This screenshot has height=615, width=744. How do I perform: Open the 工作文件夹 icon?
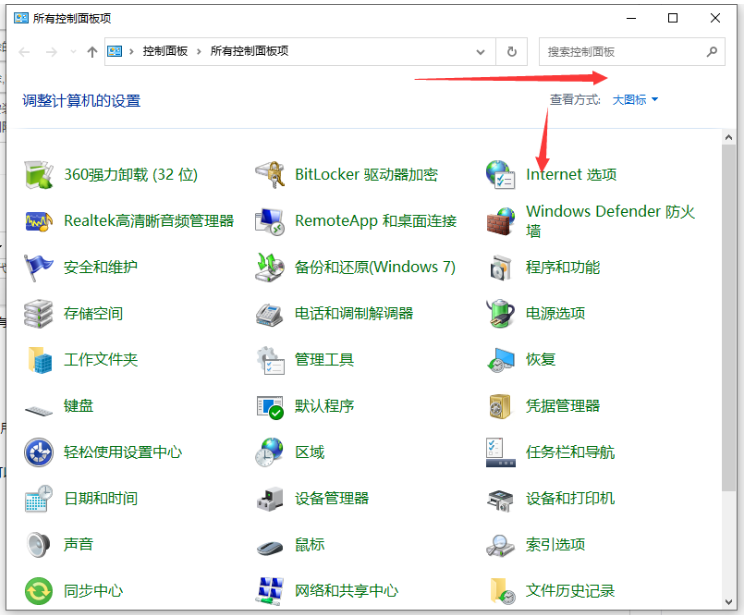coord(39,360)
